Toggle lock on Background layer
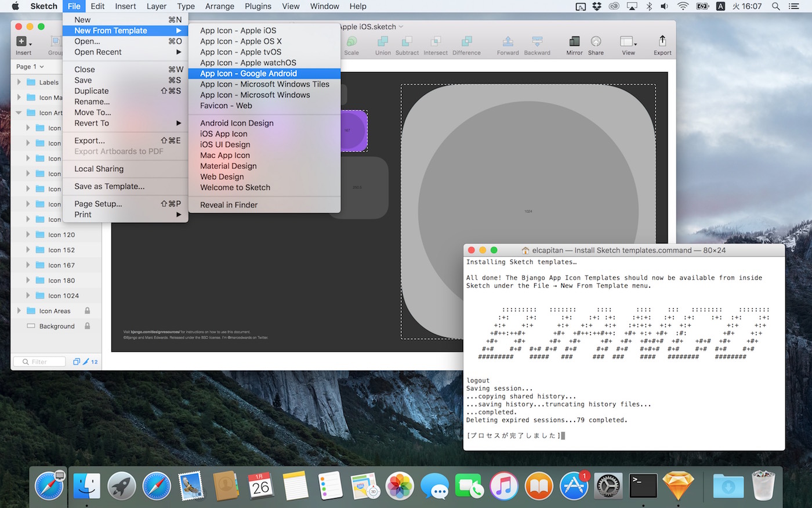Screen dimensions: 812x508 tap(88, 326)
